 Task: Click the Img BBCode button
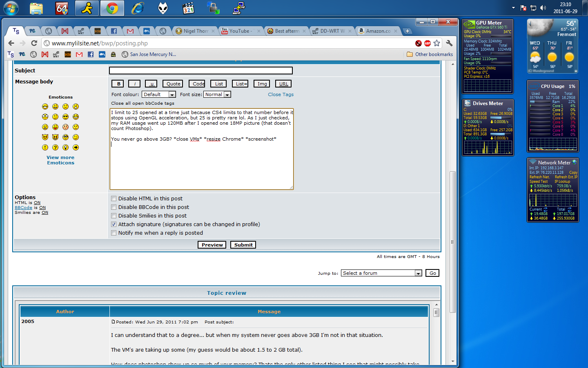262,84
